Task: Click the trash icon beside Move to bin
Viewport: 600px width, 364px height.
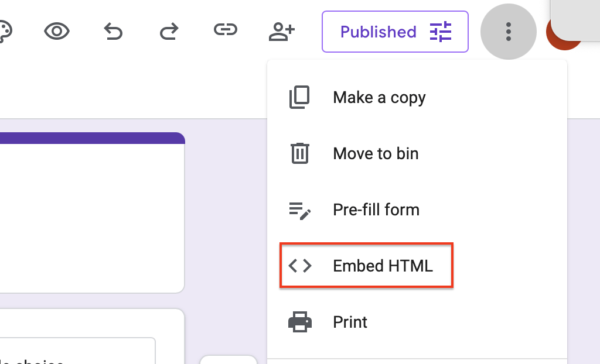Action: click(x=300, y=153)
